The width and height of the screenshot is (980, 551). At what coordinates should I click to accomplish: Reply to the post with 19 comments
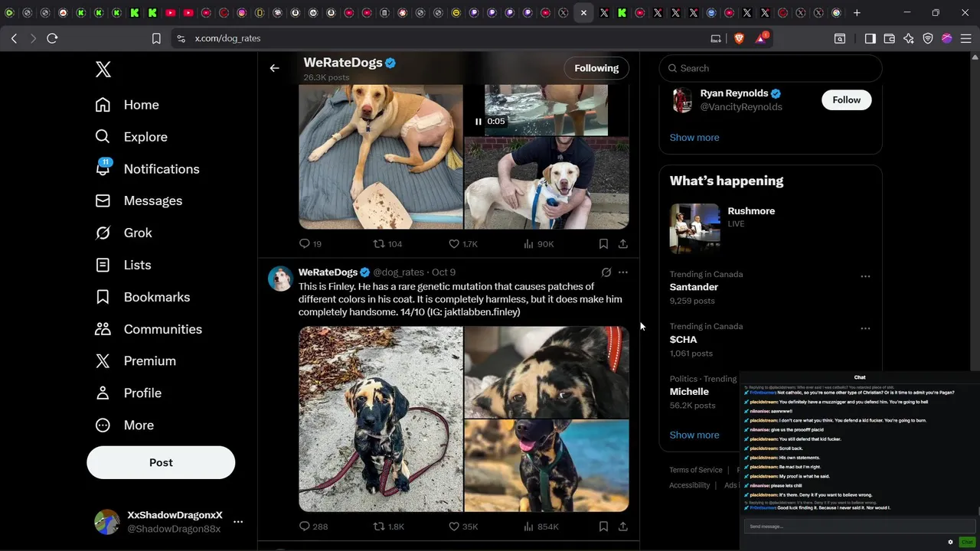pos(310,244)
